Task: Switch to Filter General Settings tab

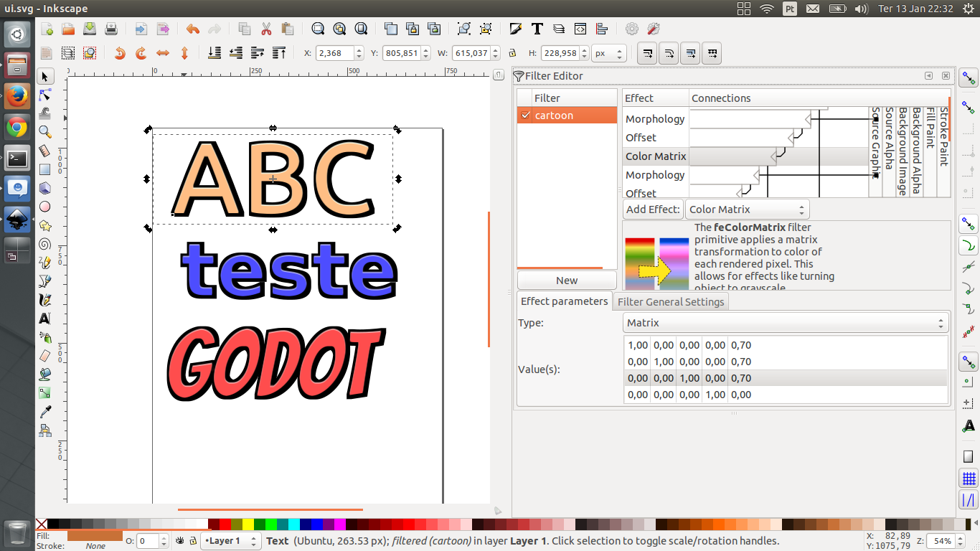Action: (x=671, y=302)
